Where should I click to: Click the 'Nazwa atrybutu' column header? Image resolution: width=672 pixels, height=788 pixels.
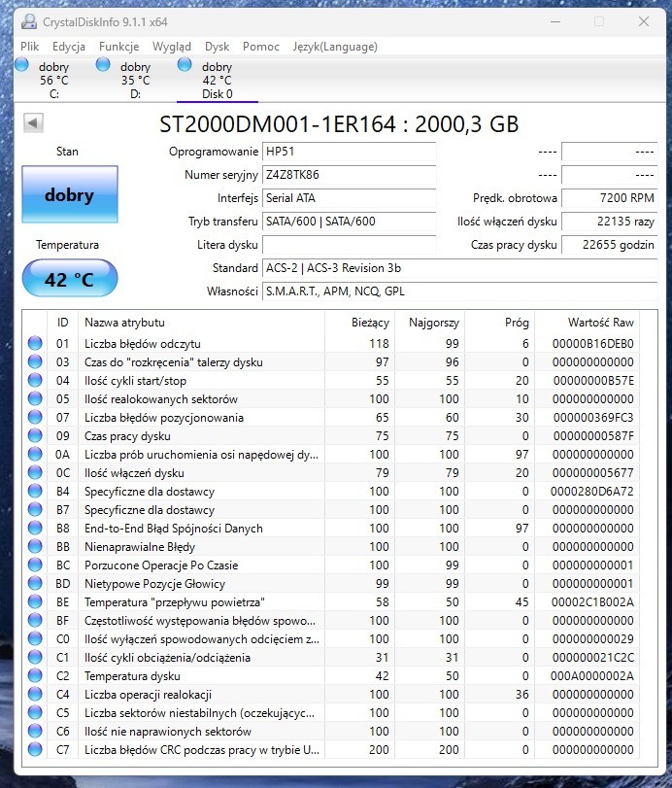pos(201,323)
